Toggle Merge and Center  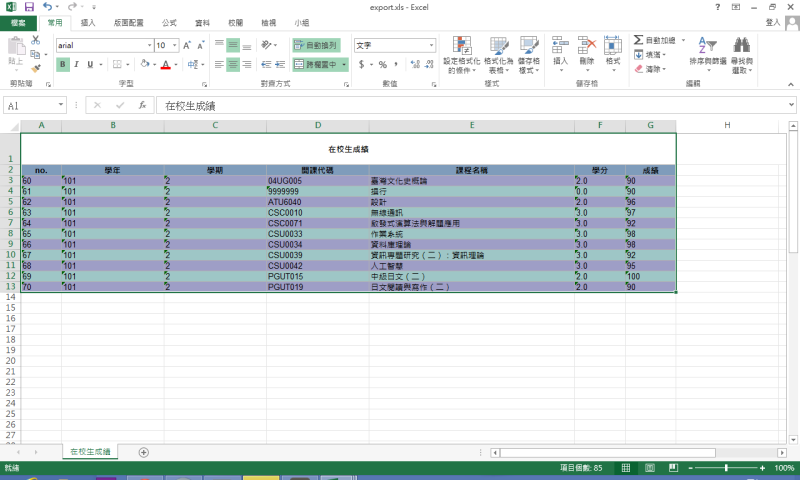315,64
